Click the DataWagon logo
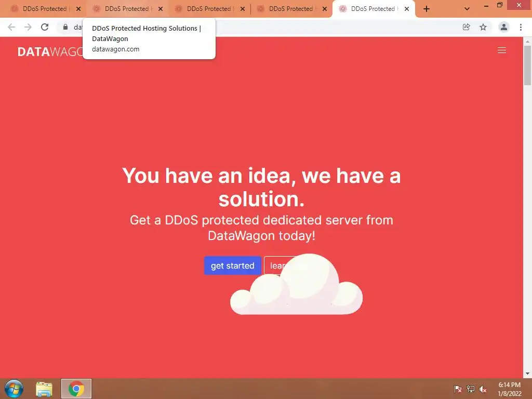532x399 pixels. 50,51
